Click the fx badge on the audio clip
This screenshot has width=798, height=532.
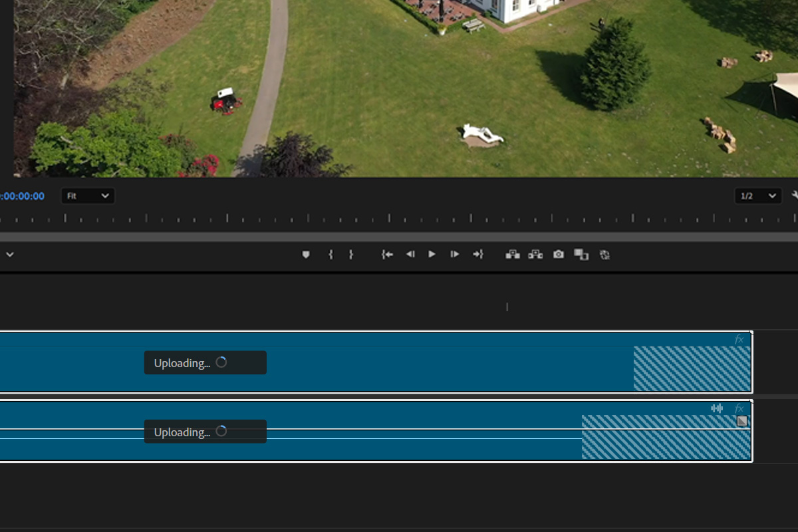click(739, 408)
